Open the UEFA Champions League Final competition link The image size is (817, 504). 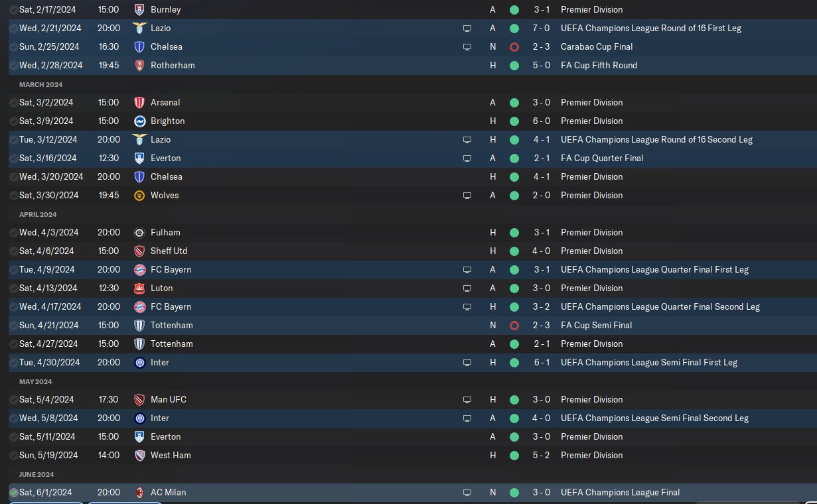point(620,493)
